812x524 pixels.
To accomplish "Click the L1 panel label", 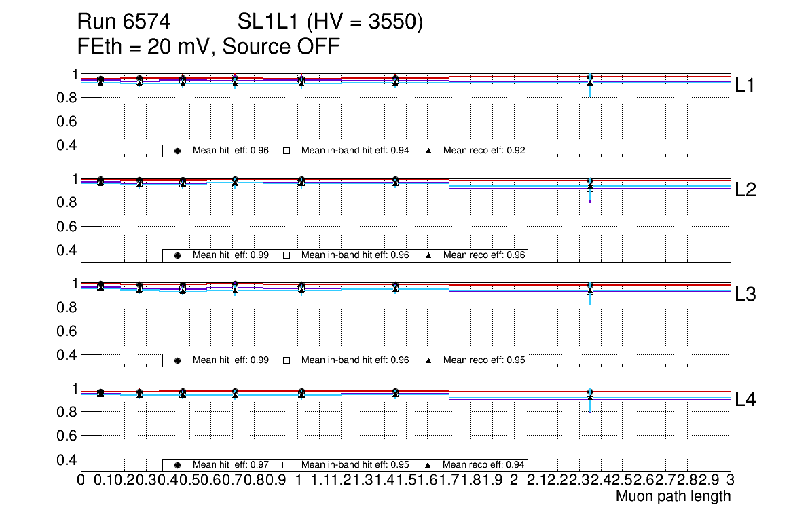I will [745, 85].
